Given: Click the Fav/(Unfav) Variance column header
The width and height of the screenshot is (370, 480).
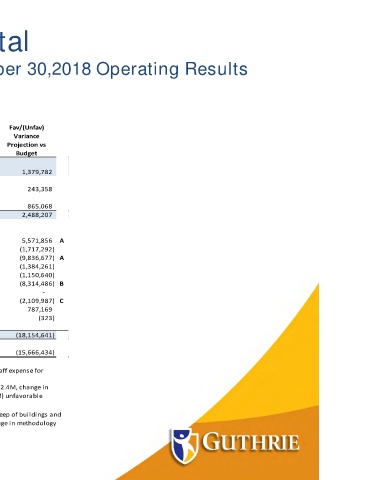Looking at the screenshot, I should tap(26, 140).
